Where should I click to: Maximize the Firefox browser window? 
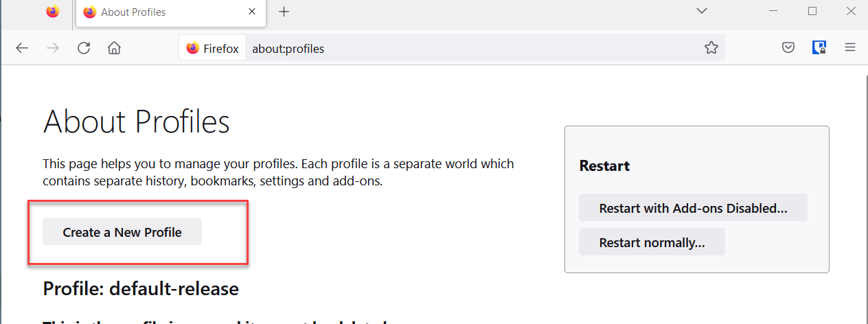(x=812, y=11)
